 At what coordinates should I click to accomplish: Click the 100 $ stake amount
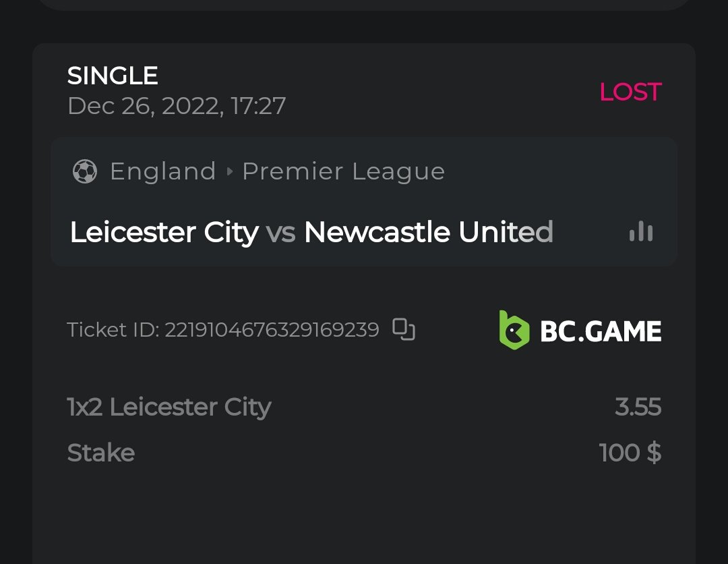[x=630, y=453]
